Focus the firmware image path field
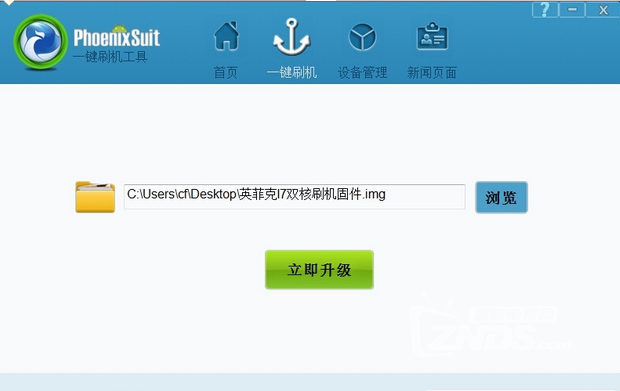620x391 pixels. point(295,196)
